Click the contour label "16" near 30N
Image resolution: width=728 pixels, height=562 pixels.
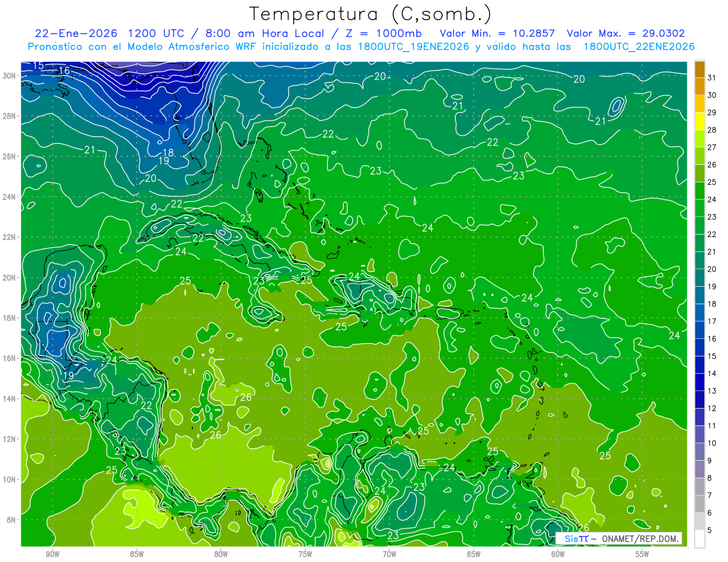pos(64,71)
